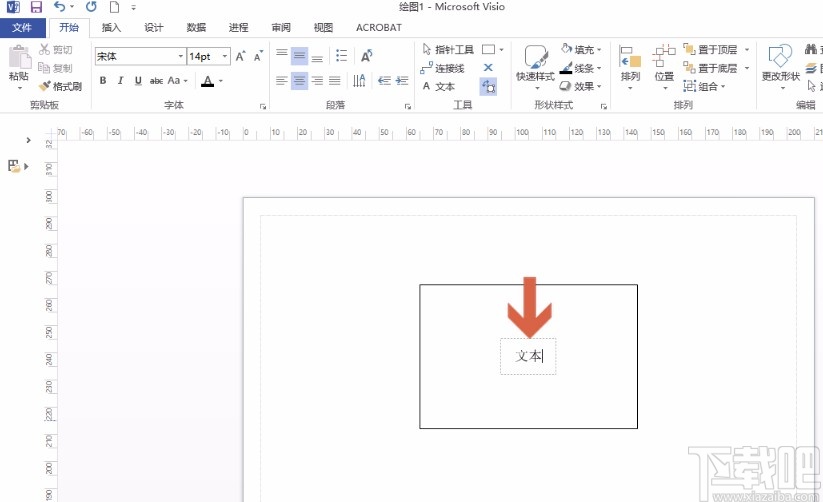Apply the black font color A swatch
Screen dimensions: 823x502
tap(208, 81)
